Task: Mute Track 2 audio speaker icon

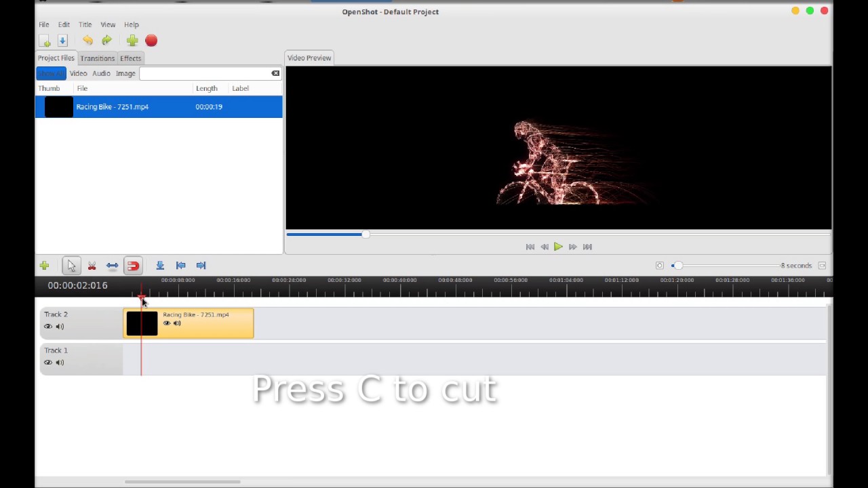Action: 60,327
